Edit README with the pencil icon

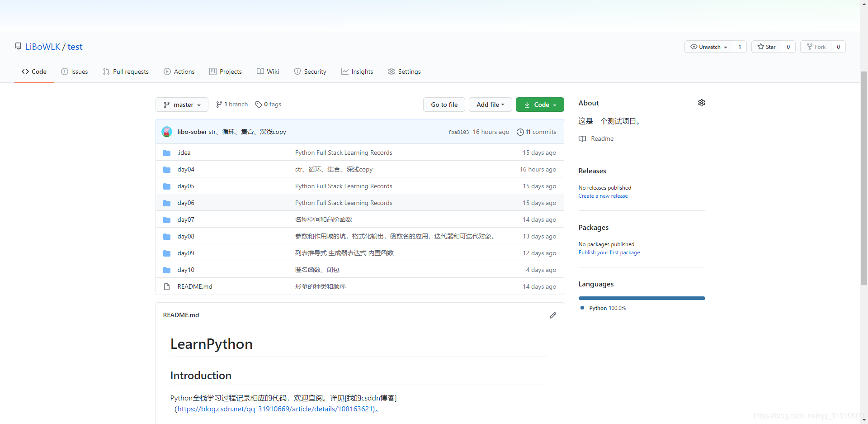point(553,315)
